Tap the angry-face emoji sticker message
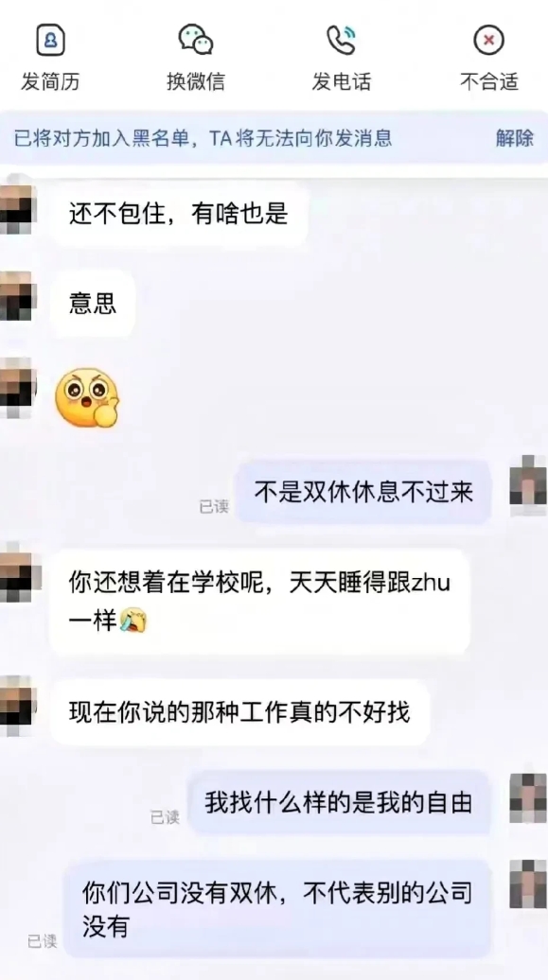 click(x=87, y=397)
